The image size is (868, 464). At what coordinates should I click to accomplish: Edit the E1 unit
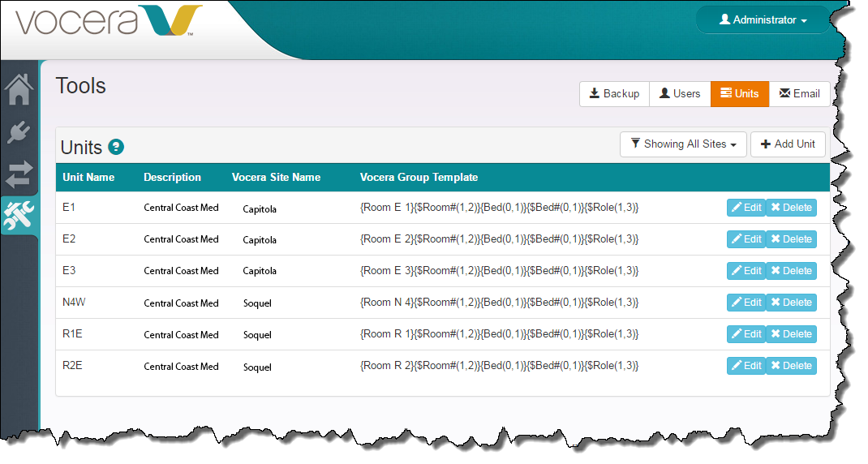(x=746, y=208)
